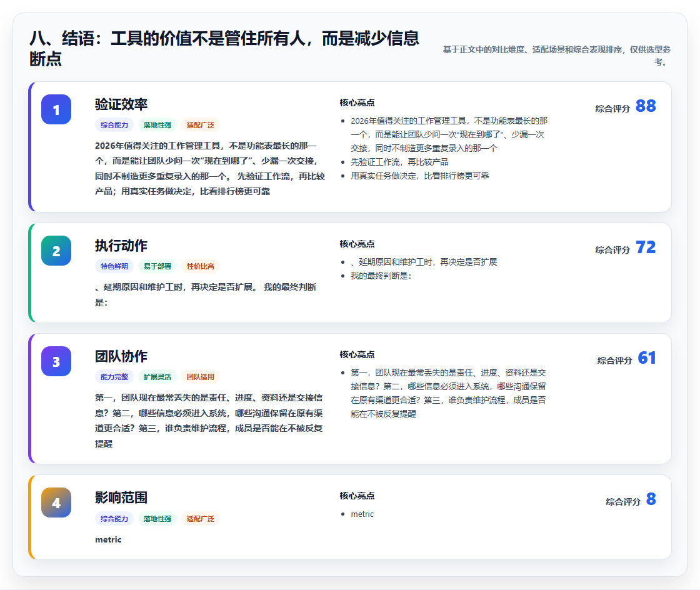This screenshot has height=590, width=700.
Task: Click the bullet 、延期原因和维护工时，再决定是否扩展
Action: 424,262
